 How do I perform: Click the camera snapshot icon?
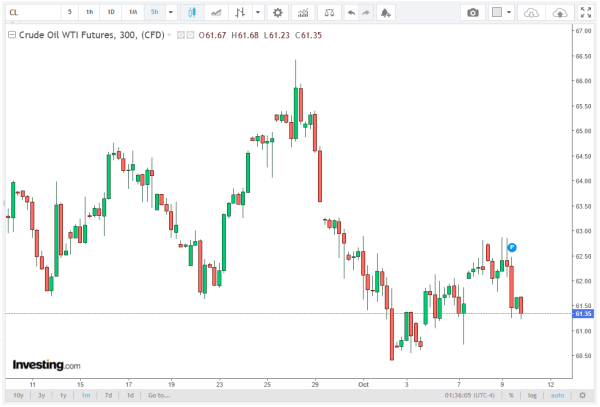coord(472,13)
